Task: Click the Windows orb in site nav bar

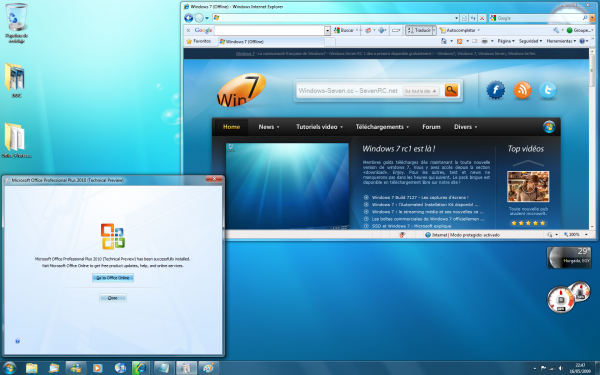Action: point(549,127)
